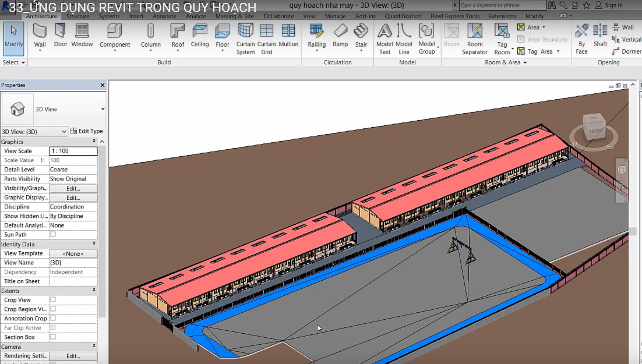Select the Shaft opening tool
Viewport: 642px width, 364px height.
pos(600,35)
